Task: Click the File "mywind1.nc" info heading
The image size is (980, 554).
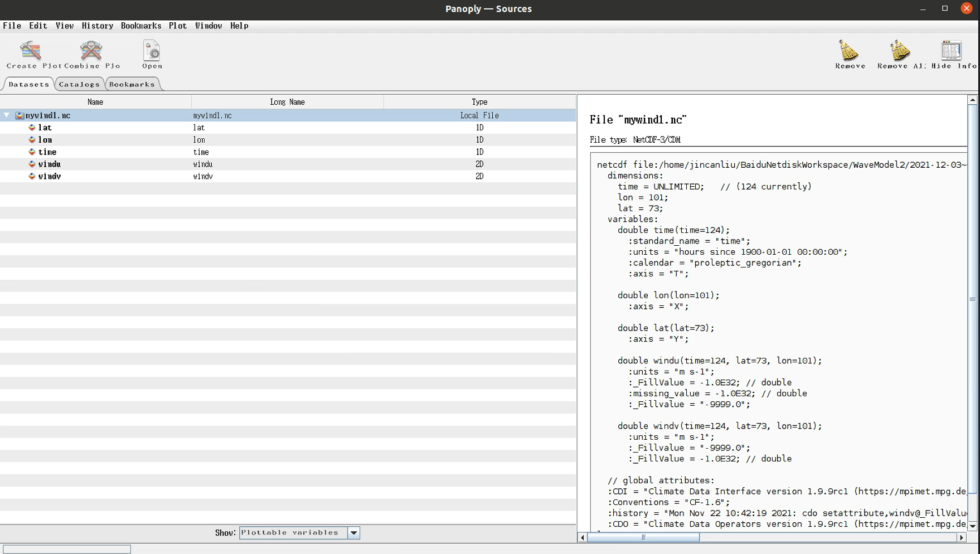Action: [x=638, y=119]
